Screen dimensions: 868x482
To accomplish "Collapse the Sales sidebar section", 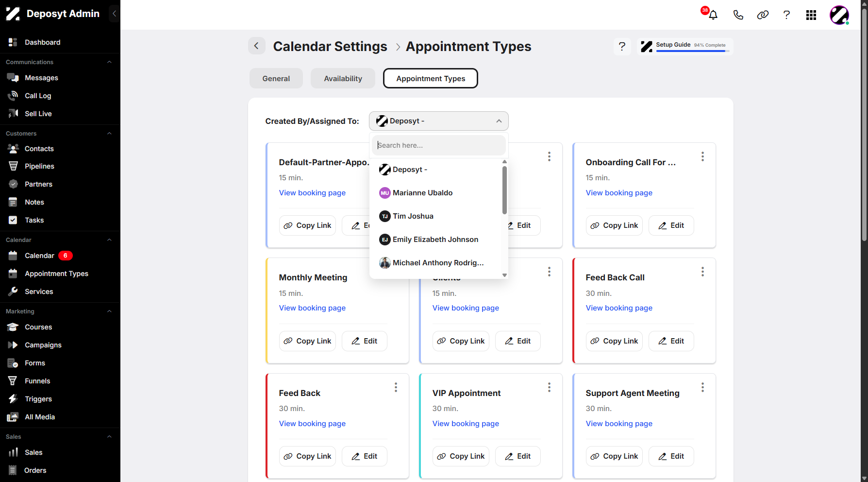I will [x=109, y=437].
